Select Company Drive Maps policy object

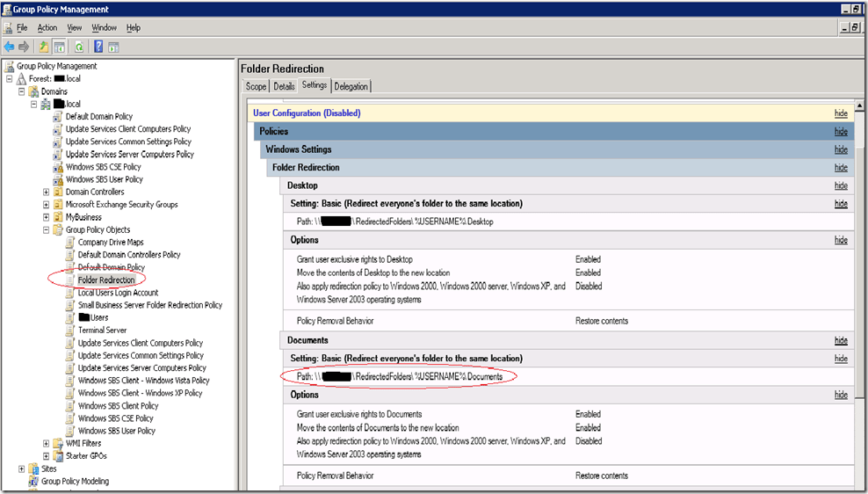[x=110, y=242]
